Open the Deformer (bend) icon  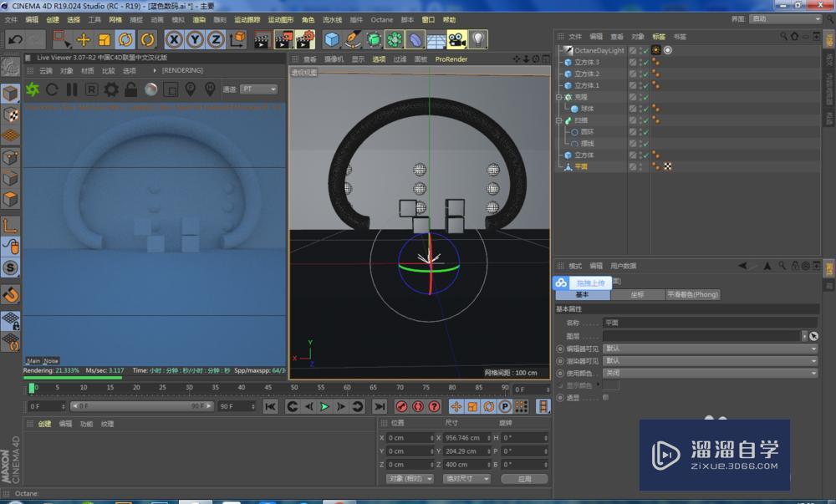pos(415,39)
